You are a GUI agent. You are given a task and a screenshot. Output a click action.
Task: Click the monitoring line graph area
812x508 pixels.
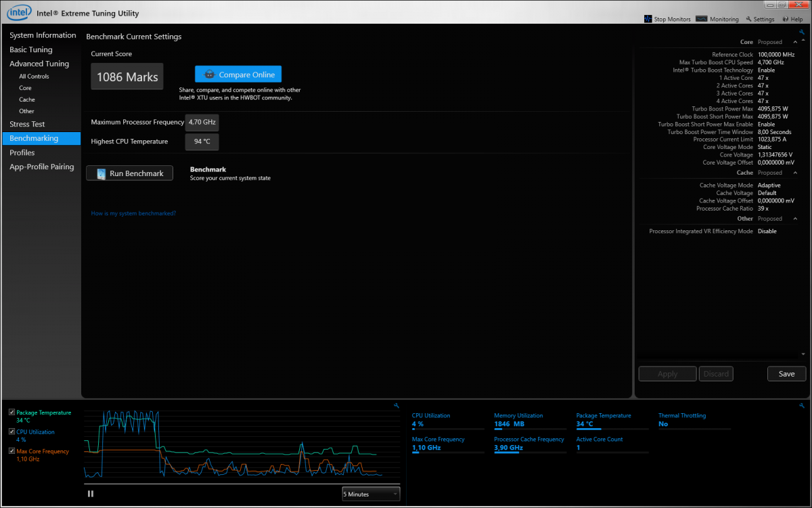point(242,443)
